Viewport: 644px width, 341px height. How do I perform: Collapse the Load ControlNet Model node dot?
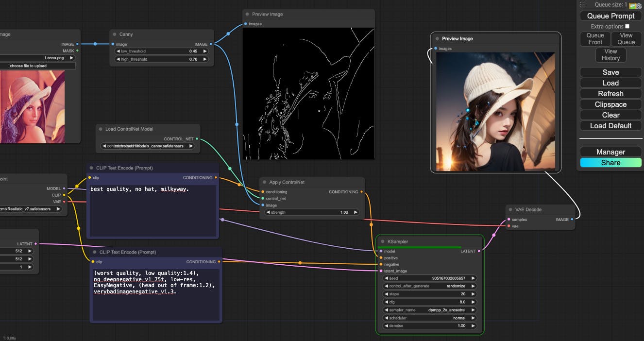101,129
